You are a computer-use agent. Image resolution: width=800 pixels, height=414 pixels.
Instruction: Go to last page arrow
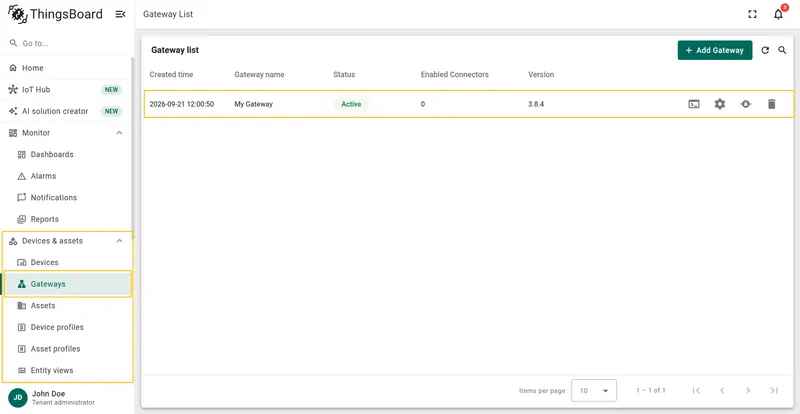[x=774, y=391]
